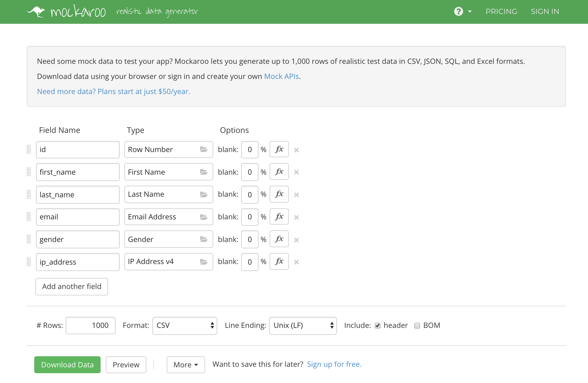This screenshot has width=588, height=383.
Task: Delete the ip_address field row
Action: tap(296, 262)
